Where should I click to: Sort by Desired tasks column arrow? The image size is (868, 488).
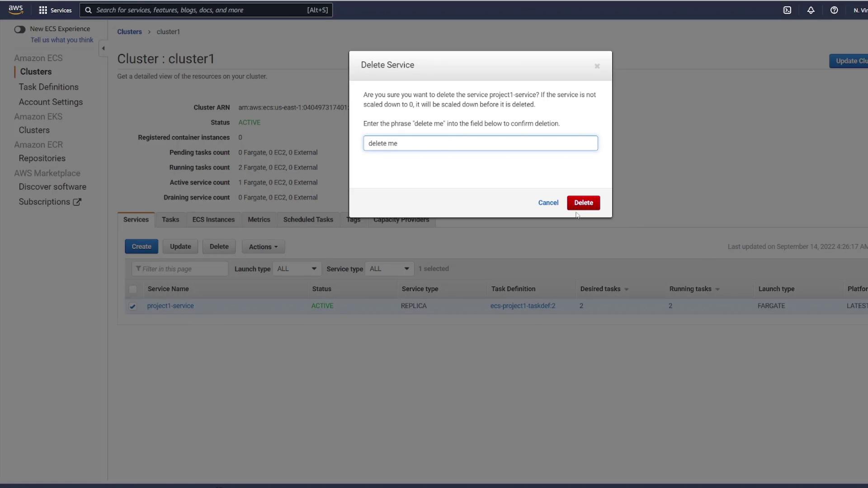626,289
